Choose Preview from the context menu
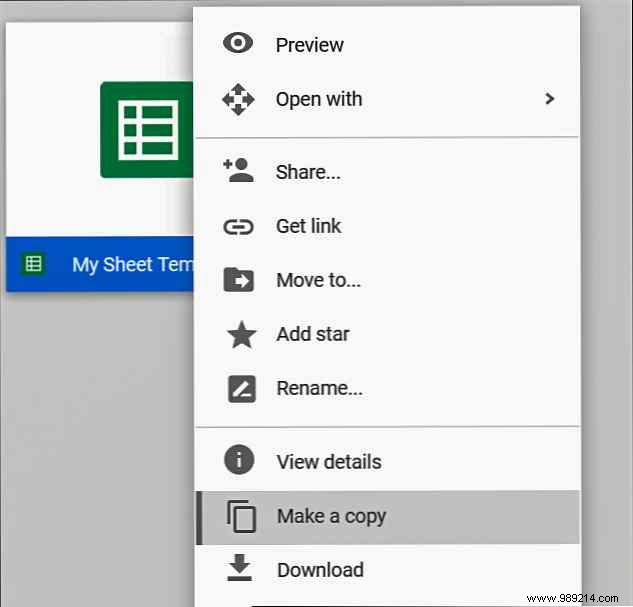 (387, 44)
